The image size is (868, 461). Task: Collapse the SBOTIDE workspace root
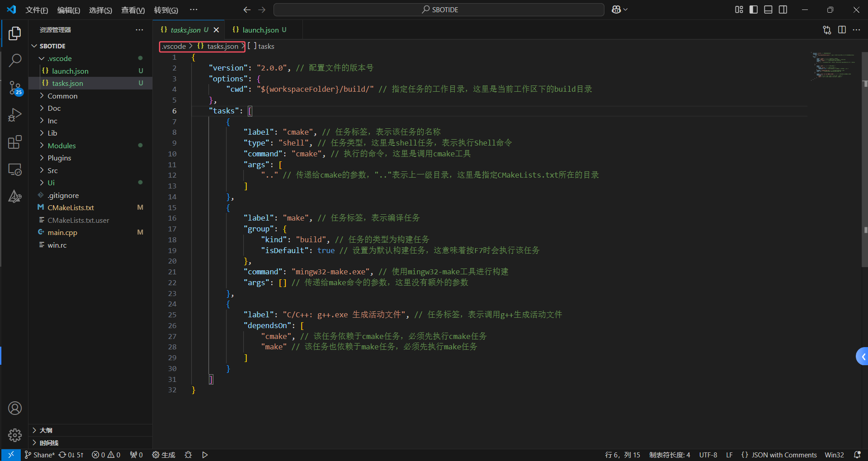pyautogui.click(x=90, y=46)
